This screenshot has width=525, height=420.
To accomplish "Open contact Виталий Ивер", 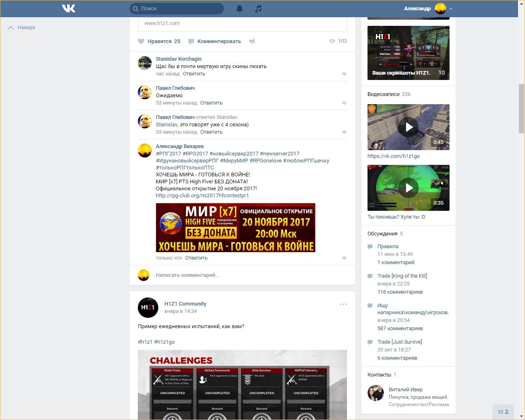I will 406,390.
